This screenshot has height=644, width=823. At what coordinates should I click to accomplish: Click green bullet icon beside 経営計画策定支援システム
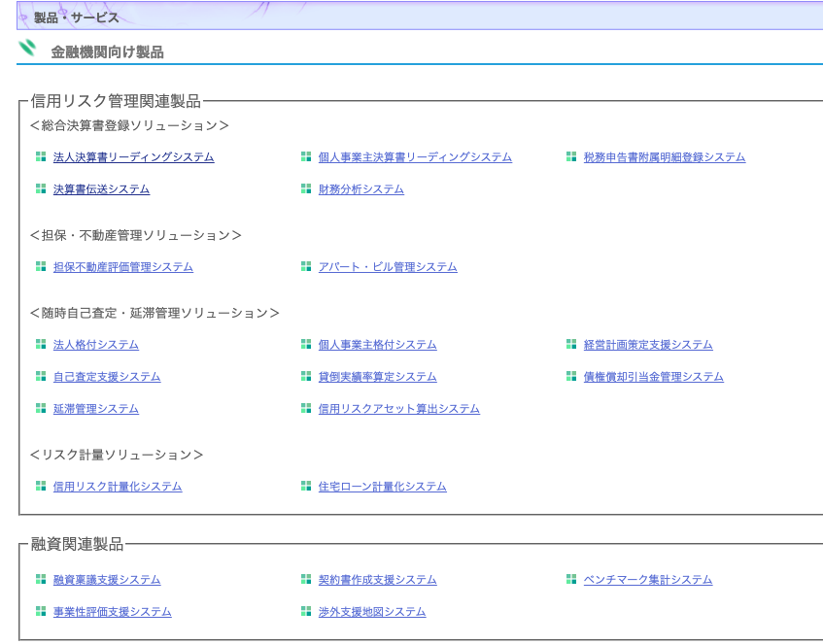point(571,344)
